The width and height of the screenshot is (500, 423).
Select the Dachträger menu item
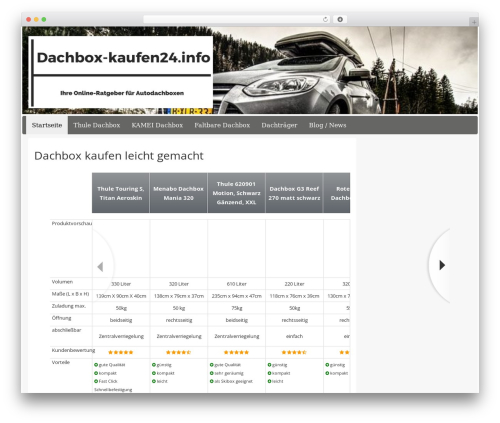(279, 125)
